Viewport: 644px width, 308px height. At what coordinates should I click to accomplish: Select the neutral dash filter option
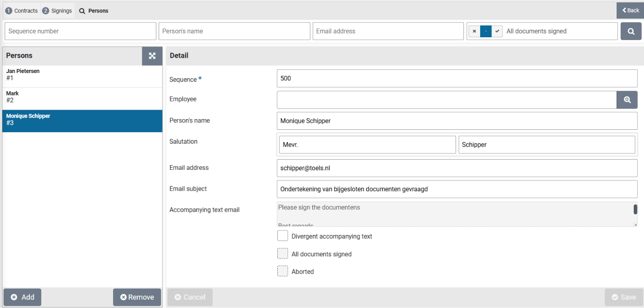(486, 31)
